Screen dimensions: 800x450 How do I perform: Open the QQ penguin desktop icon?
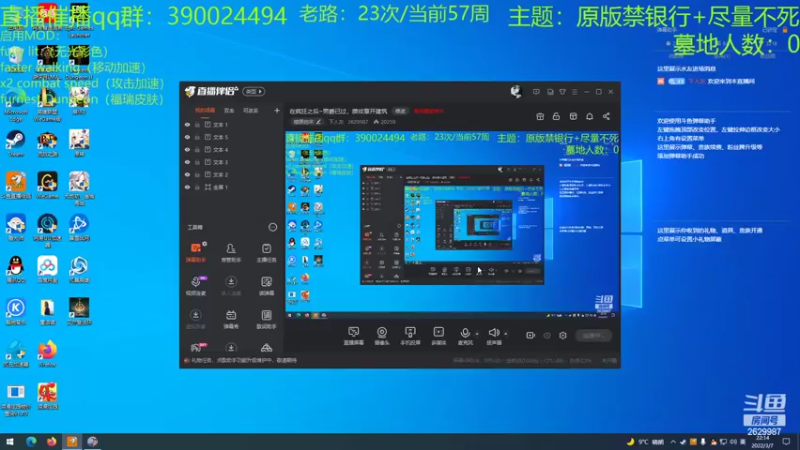[x=16, y=269]
